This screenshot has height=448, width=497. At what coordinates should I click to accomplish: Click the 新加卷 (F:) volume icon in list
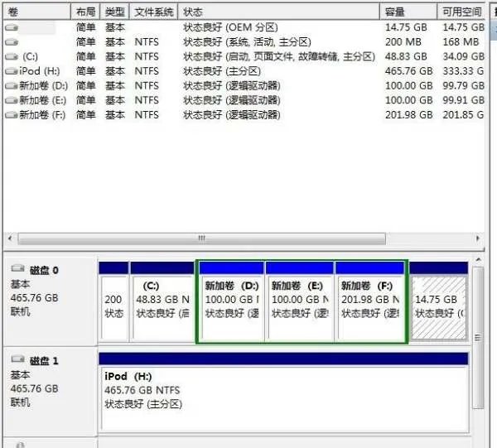pos(11,115)
